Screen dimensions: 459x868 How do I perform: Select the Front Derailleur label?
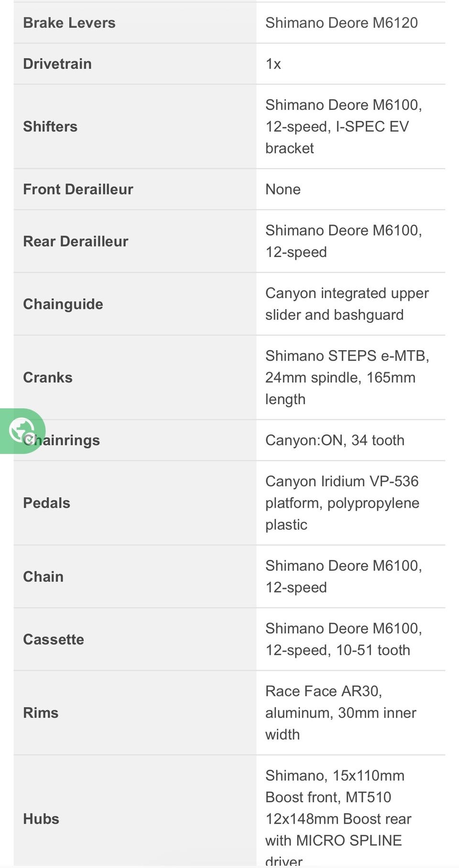[78, 189]
